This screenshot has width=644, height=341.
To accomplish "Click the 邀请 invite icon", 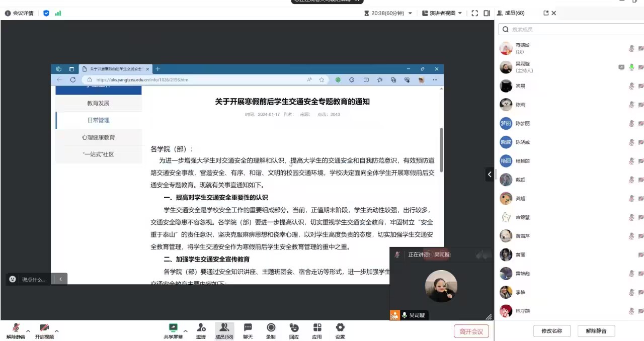I will click(x=201, y=328).
